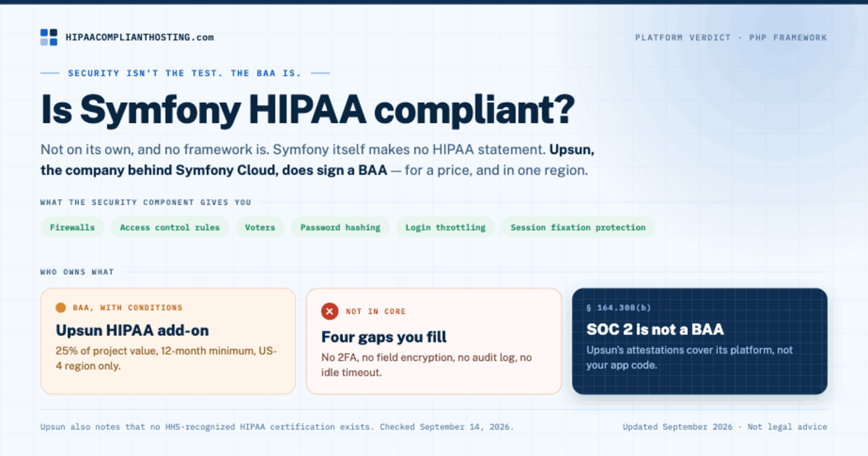Click 'Checked September 14, 2026' footer note
This screenshot has width=868, height=456.
pos(447,427)
